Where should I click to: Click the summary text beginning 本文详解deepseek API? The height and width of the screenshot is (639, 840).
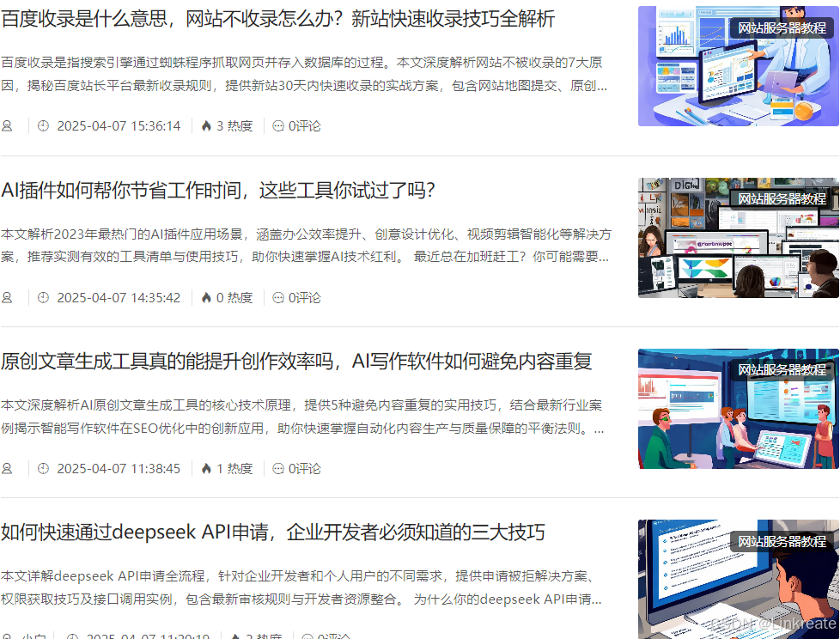[301, 587]
